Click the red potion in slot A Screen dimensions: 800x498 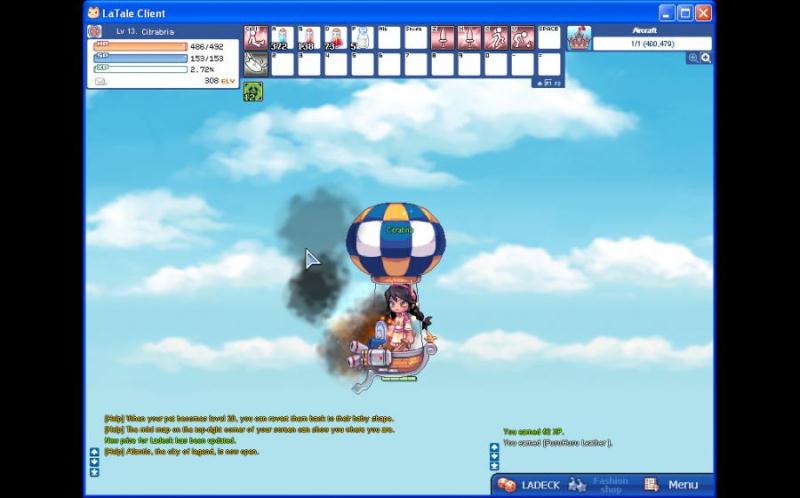tap(283, 38)
